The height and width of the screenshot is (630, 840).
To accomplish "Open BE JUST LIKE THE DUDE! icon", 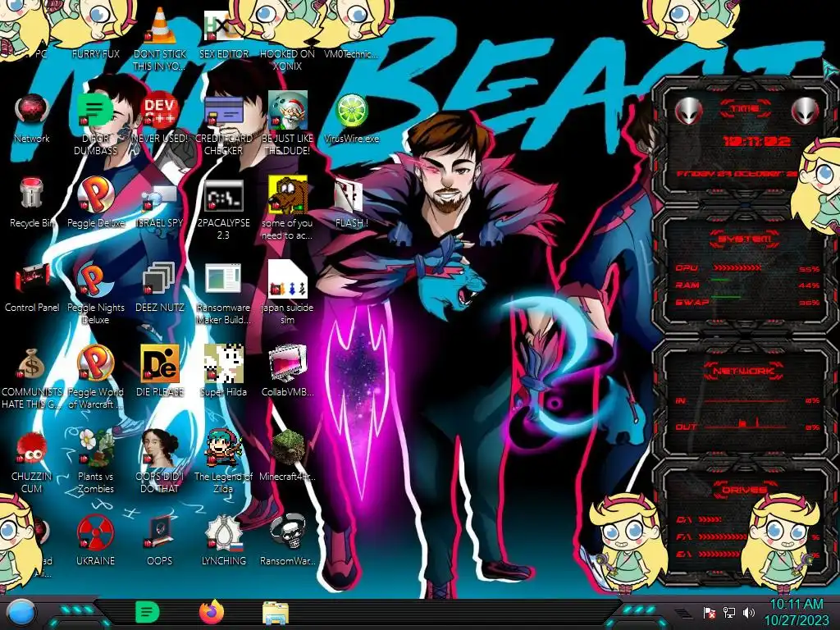I will click(287, 123).
